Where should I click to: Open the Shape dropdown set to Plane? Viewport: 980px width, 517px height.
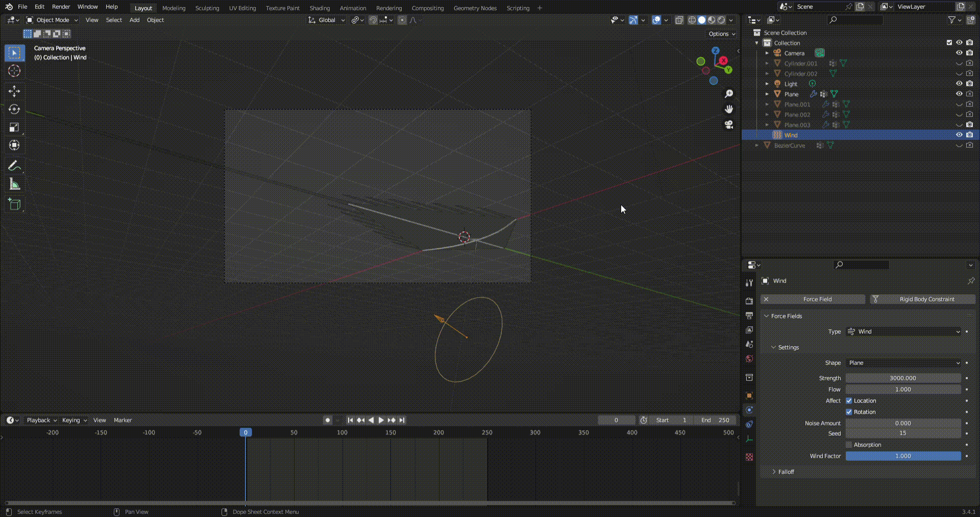[x=903, y=363]
